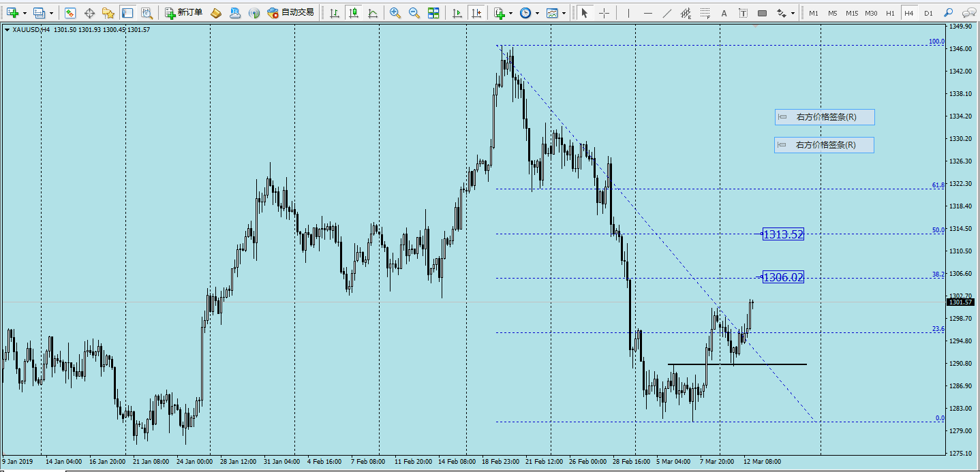Click the 23.6 Fibonacci level label
980x472 pixels.
tap(938, 329)
